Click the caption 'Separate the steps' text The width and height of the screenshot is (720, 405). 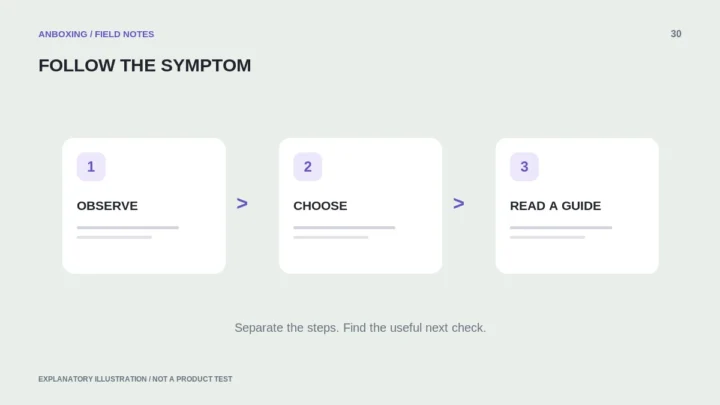point(360,328)
